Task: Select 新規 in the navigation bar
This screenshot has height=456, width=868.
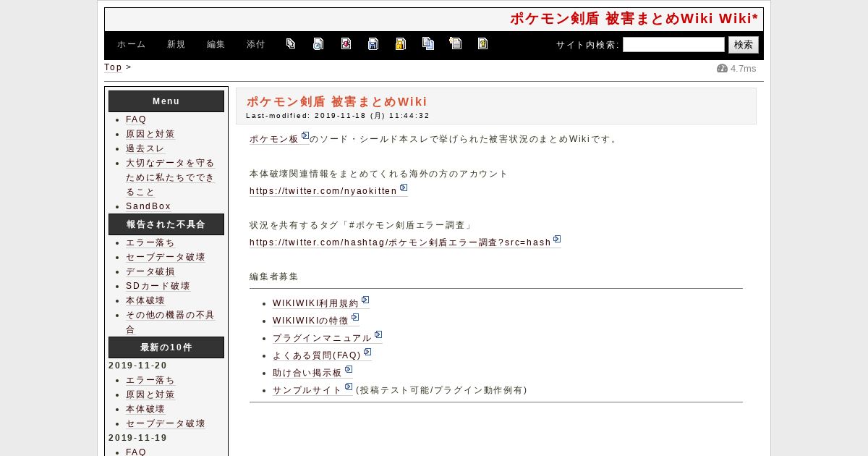Action: point(176,44)
